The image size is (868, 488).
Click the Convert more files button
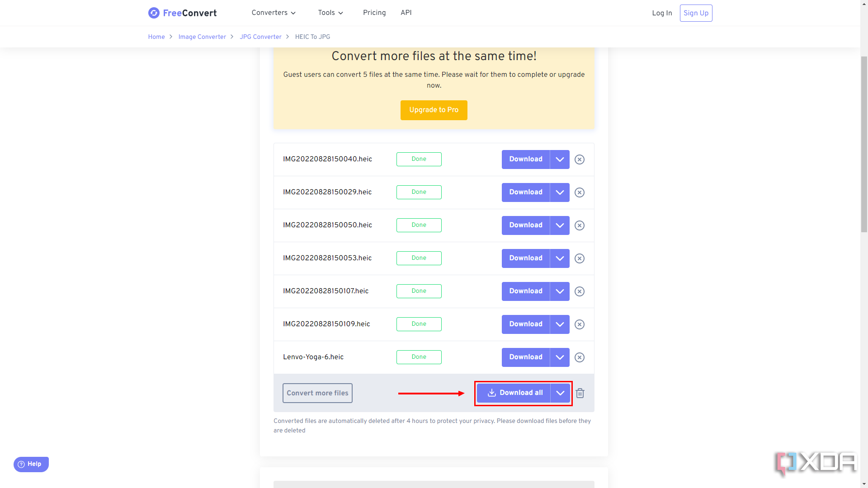pos(316,393)
